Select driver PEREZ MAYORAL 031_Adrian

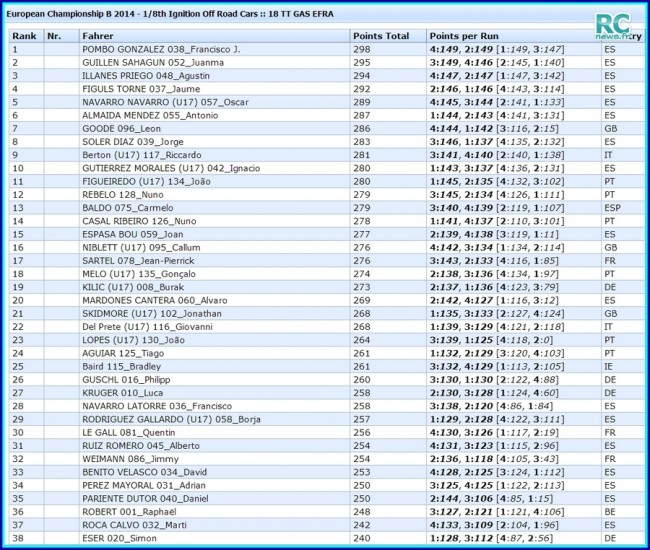tap(144, 486)
